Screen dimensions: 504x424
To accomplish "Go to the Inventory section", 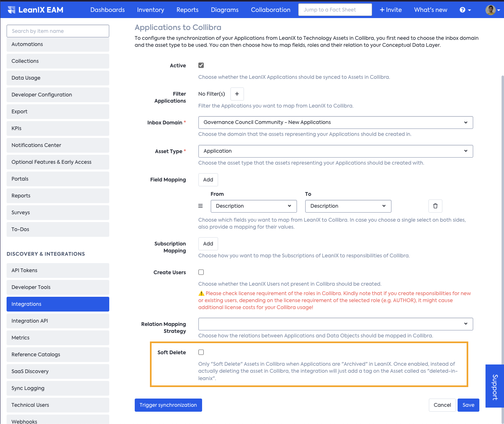I will [151, 10].
